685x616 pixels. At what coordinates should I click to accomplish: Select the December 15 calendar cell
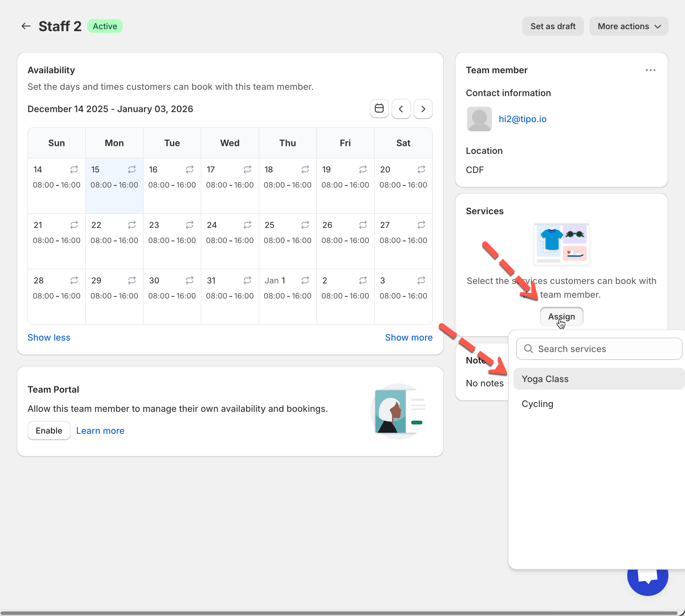(x=114, y=196)
